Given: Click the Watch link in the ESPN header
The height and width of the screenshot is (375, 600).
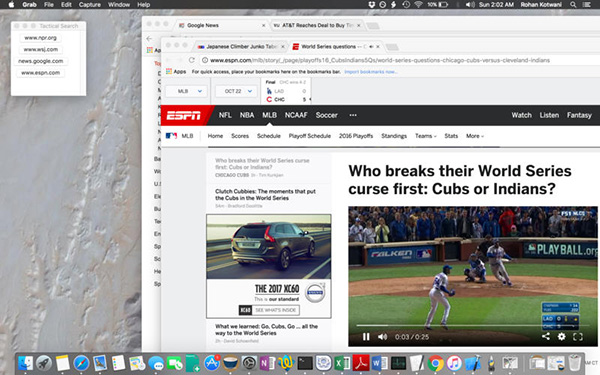Looking at the screenshot, I should tap(522, 115).
